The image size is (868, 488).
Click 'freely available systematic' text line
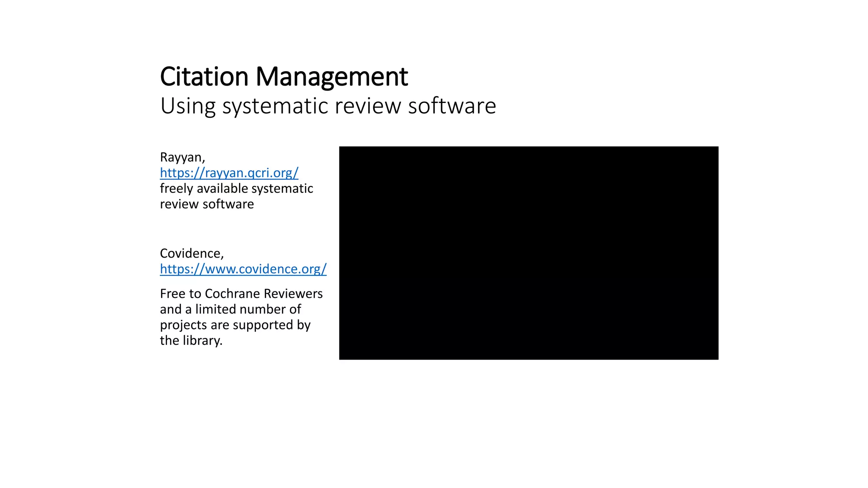(x=236, y=189)
